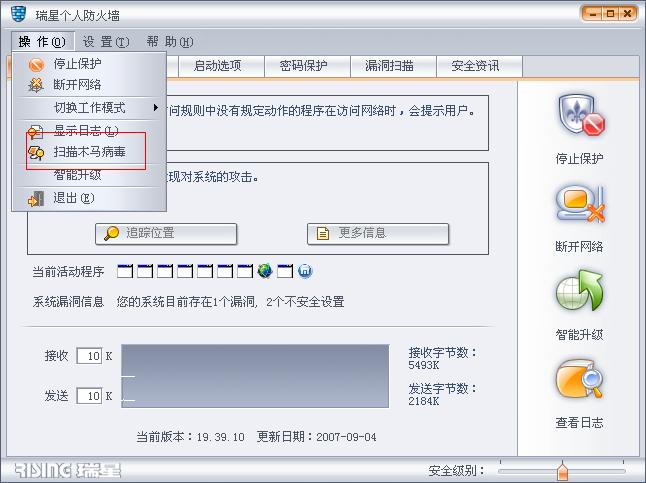The height and width of the screenshot is (483, 646).
Task: Switch to the 启动选项 tab
Action: pyautogui.click(x=221, y=66)
